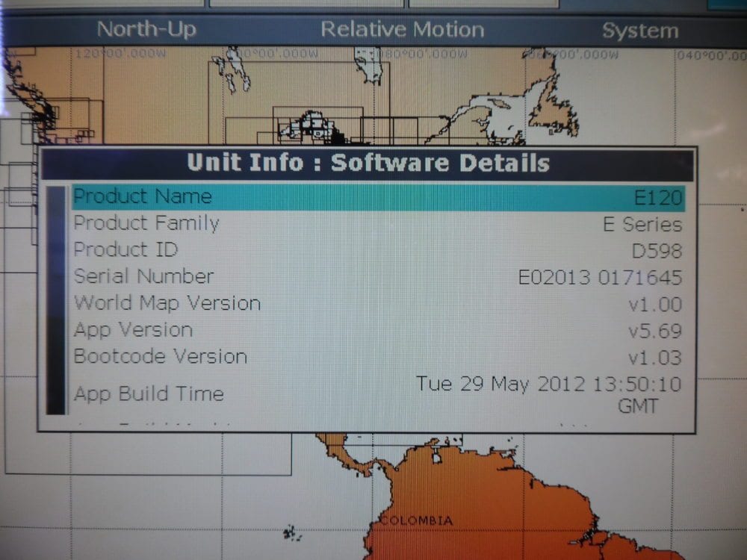Image resolution: width=747 pixels, height=560 pixels.
Task: Click the E Series value
Action: pos(642,224)
